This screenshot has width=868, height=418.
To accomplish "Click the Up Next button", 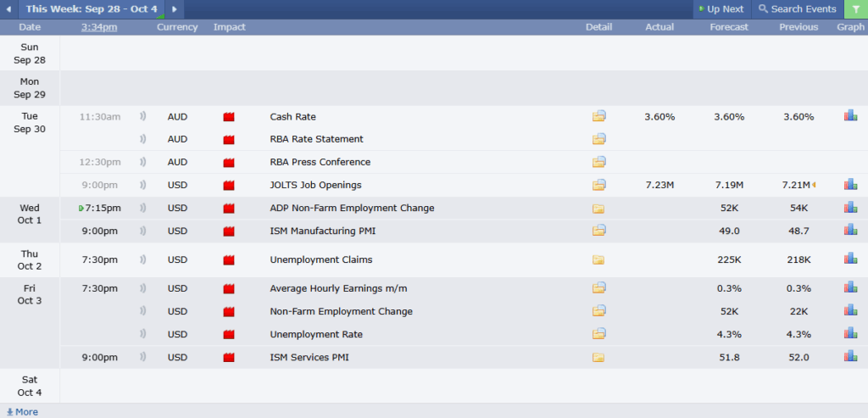I will (721, 9).
